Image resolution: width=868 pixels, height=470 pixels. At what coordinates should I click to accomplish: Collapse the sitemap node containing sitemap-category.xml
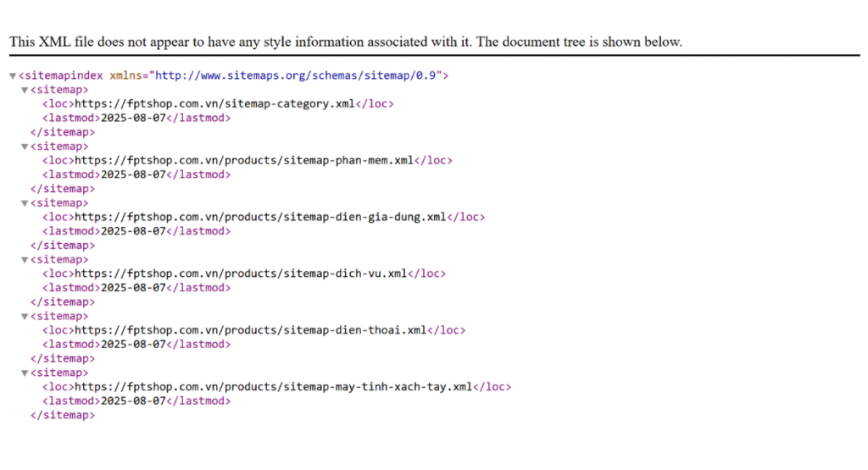pos(25,90)
